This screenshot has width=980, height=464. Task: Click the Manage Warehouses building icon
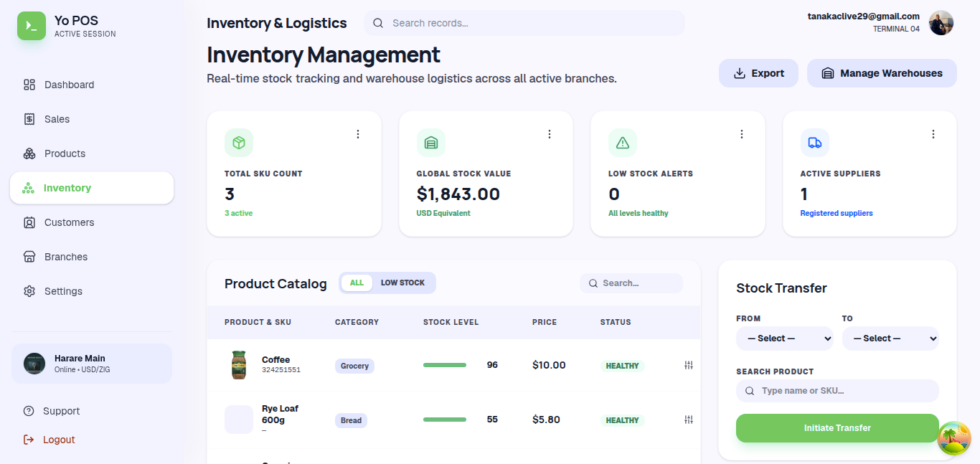(828, 73)
